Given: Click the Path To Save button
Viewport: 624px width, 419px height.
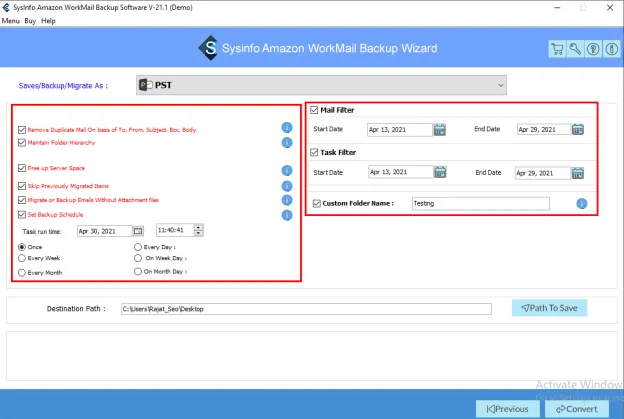Looking at the screenshot, I should pyautogui.click(x=549, y=308).
